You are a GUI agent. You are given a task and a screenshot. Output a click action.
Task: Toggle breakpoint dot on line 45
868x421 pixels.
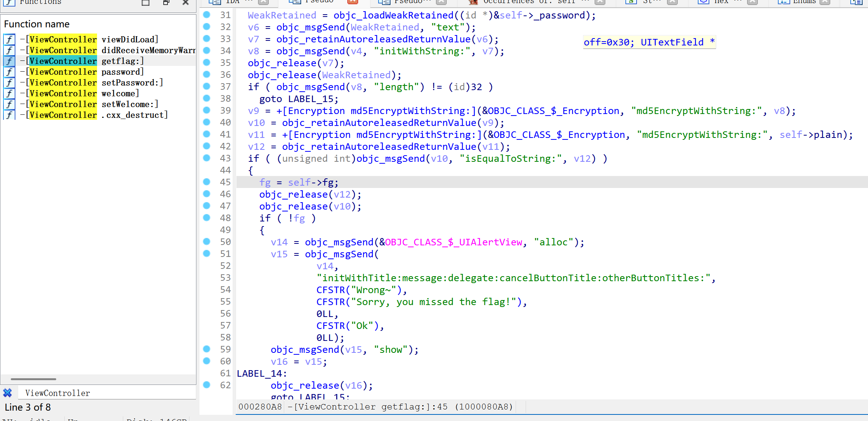(207, 182)
